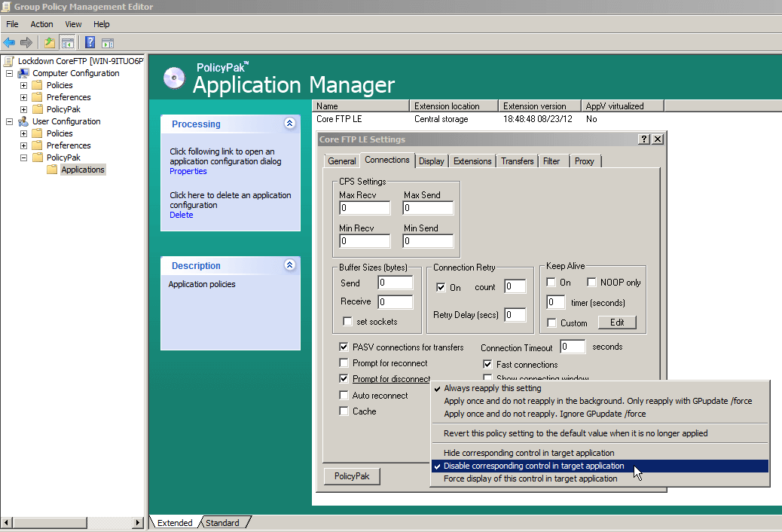Choose Disable corresponding control in target application

click(600, 466)
